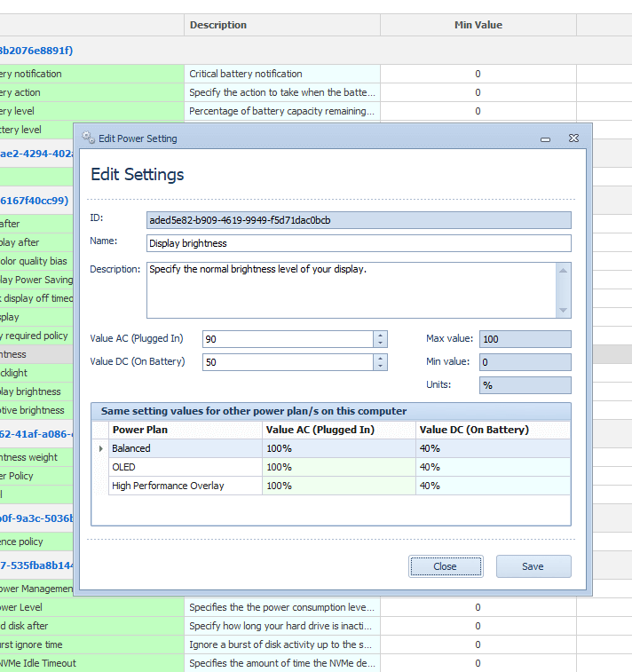Select the 'er Policy' setting row
This screenshot has width=632, height=672.
click(x=36, y=476)
